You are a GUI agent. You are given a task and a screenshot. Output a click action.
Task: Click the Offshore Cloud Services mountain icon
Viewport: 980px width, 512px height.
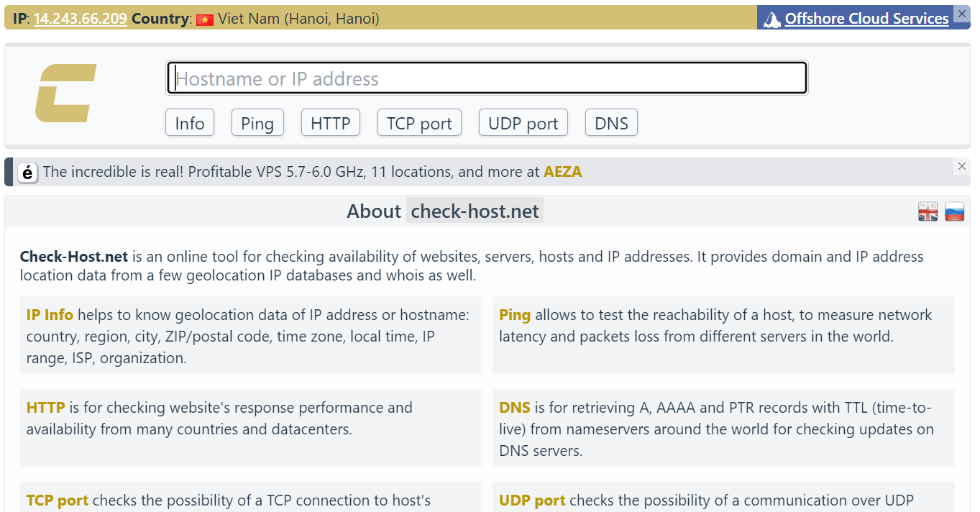[x=772, y=19]
